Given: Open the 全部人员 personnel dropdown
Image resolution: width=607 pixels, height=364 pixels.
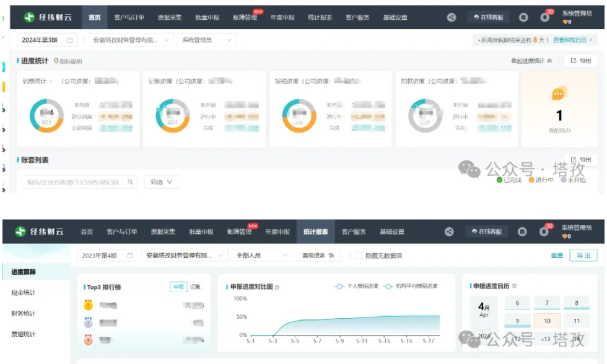Looking at the screenshot, I should (x=260, y=256).
